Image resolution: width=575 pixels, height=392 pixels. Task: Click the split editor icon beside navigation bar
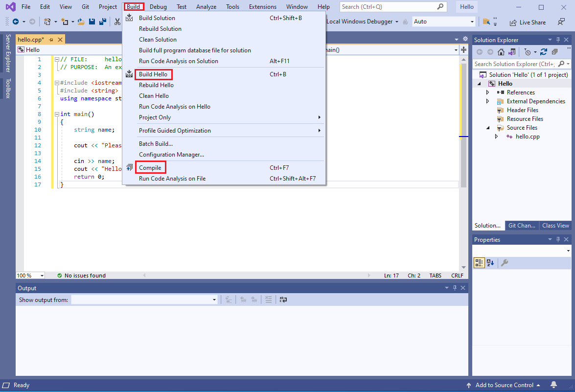[x=464, y=49]
